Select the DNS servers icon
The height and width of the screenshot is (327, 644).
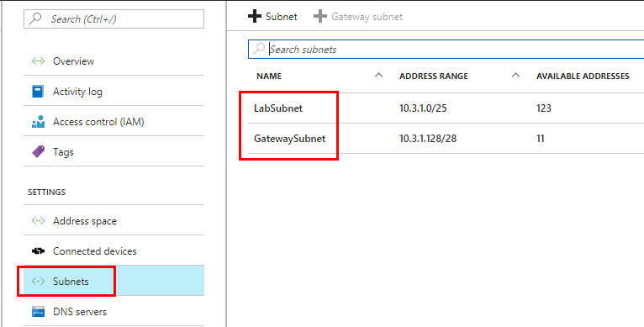coord(38,312)
